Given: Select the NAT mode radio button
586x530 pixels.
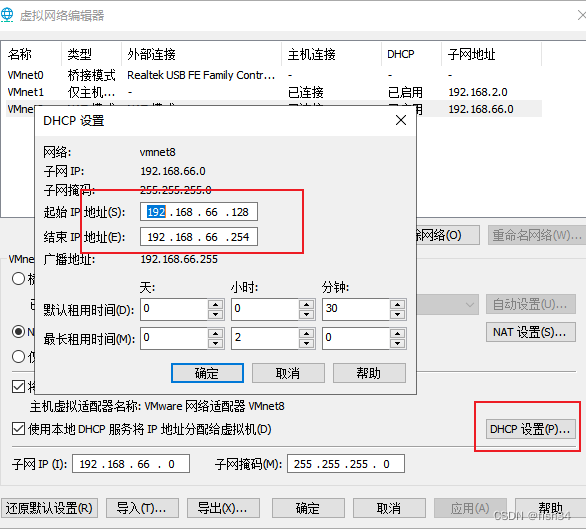Looking at the screenshot, I should coord(18,332).
